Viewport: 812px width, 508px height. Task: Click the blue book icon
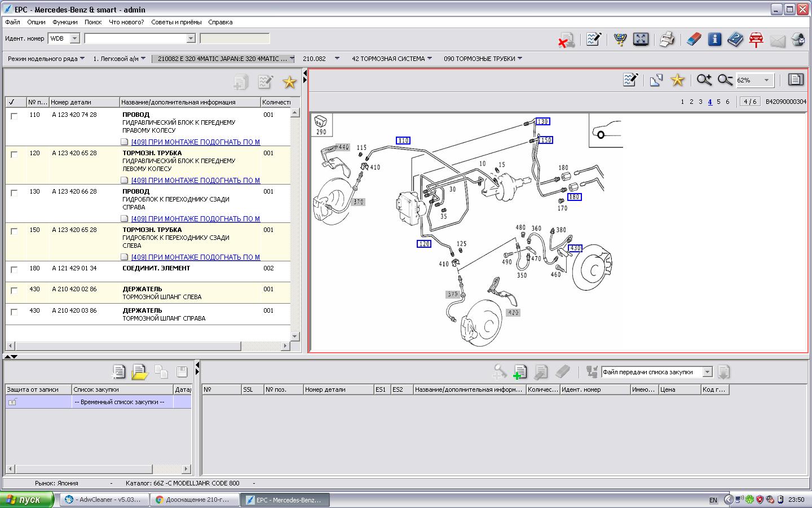click(735, 40)
